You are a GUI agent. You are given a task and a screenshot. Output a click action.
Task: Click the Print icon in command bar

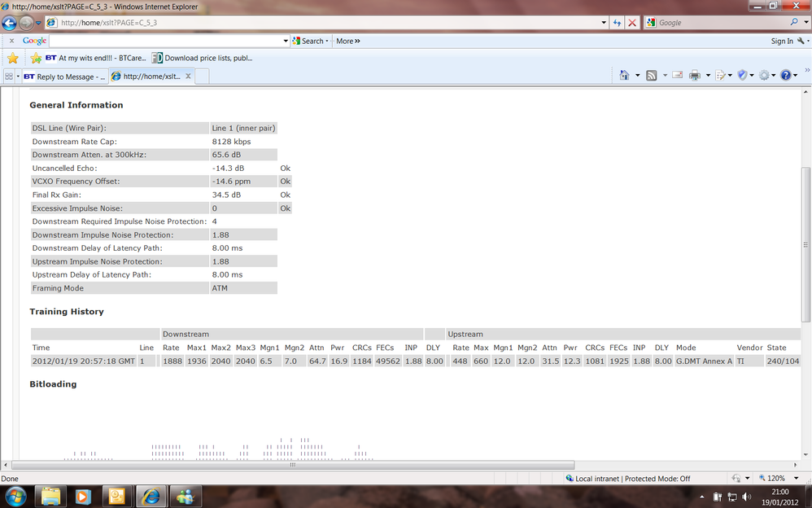click(x=695, y=76)
